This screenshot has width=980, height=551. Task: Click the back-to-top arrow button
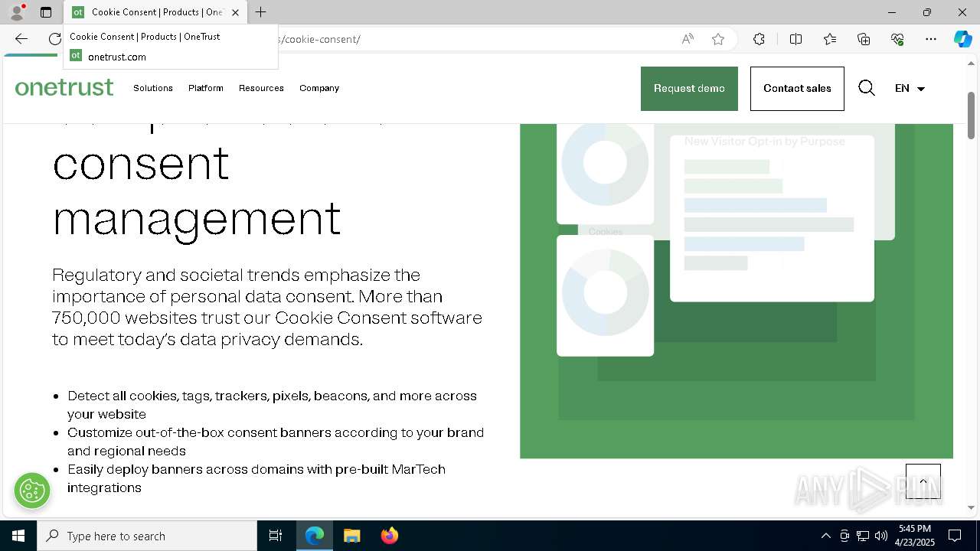tap(923, 481)
